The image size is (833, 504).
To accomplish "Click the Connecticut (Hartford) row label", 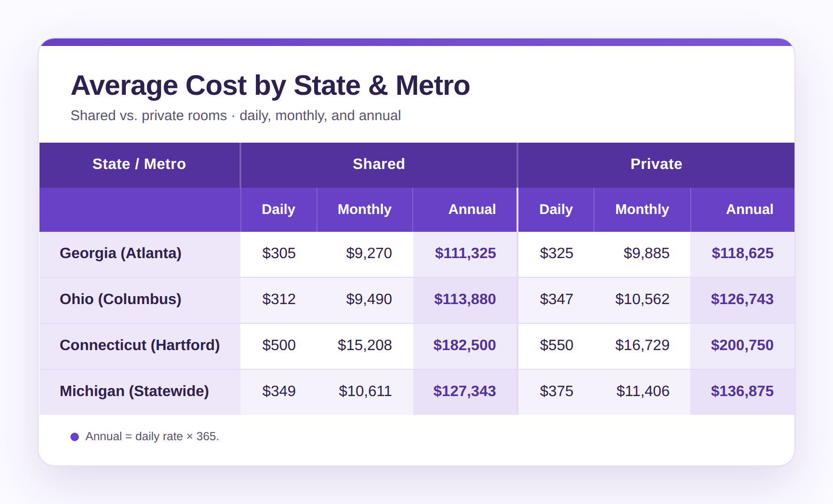I will point(140,345).
